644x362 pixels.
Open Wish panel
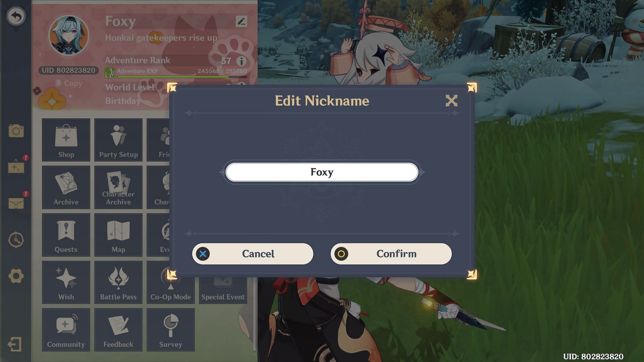pos(66,283)
